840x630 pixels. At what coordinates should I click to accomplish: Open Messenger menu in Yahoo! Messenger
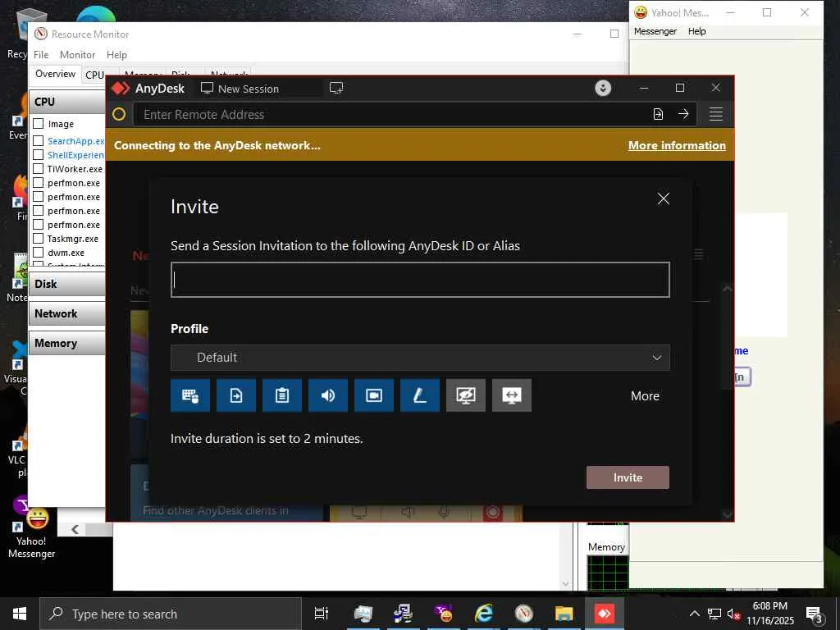coord(655,31)
